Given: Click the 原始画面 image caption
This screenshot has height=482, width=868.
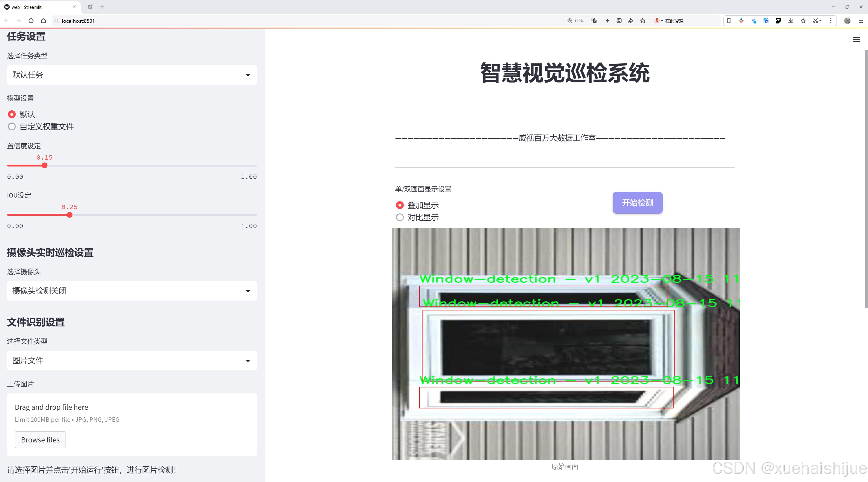Looking at the screenshot, I should coord(565,467).
